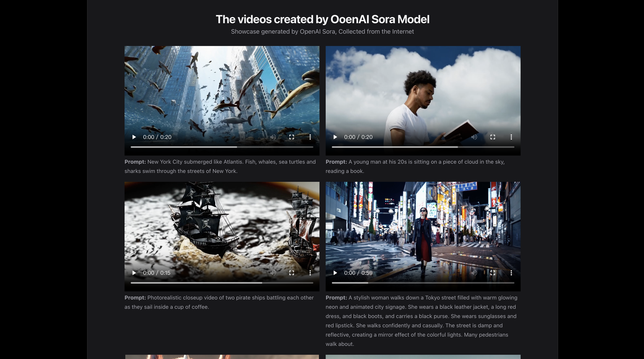Play the submerged New York City video

(x=134, y=137)
